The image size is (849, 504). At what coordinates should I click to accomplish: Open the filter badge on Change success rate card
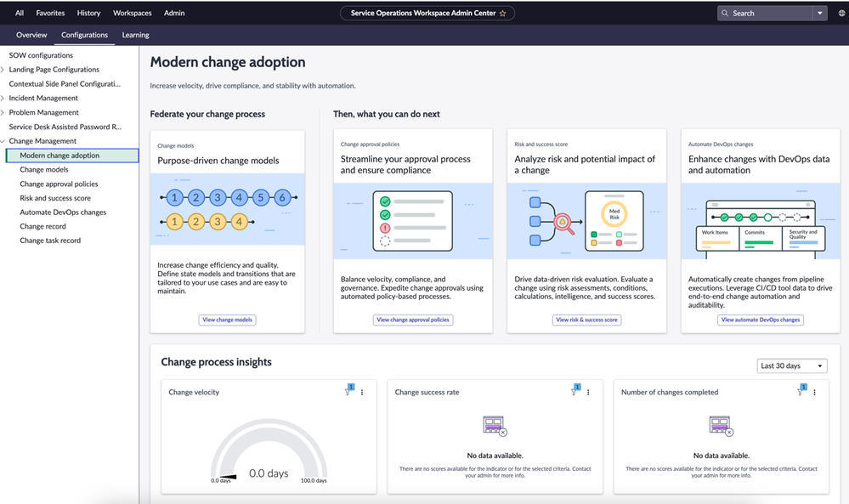(x=575, y=390)
